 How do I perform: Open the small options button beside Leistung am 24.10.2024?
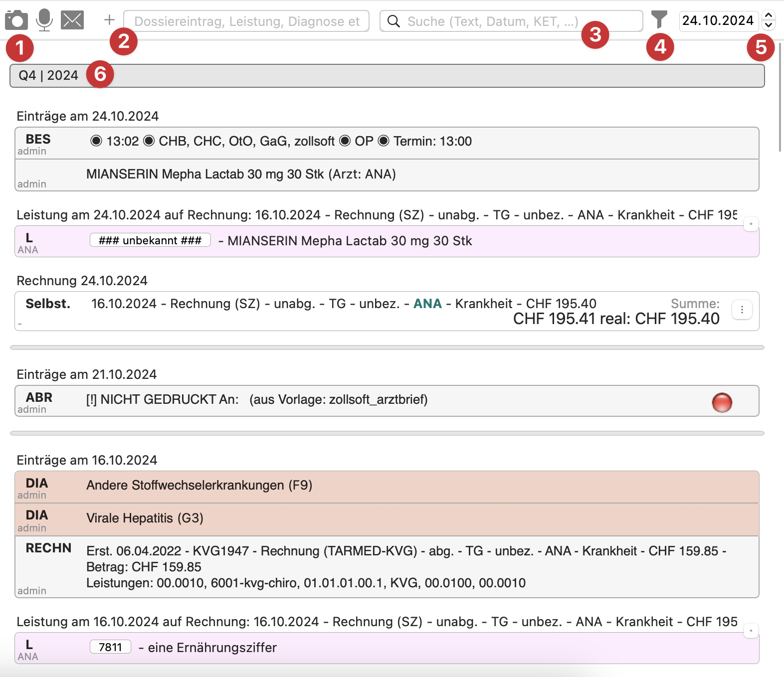[751, 224]
